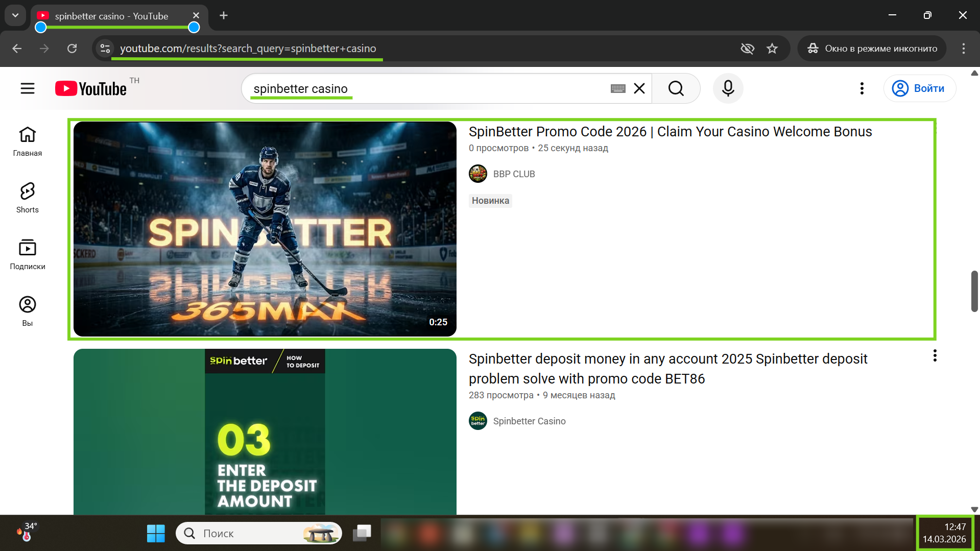This screenshot has width=980, height=551.
Task: Click the YouTube logo
Action: pyautogui.click(x=91, y=88)
